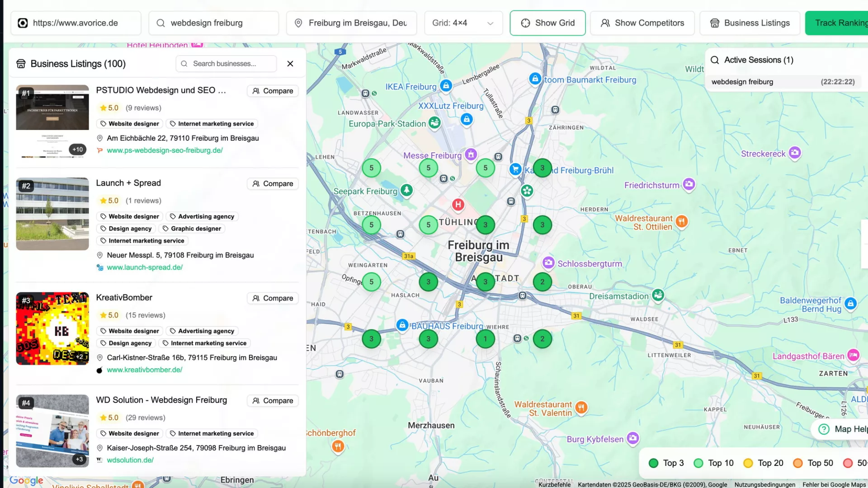The image size is (868, 488).
Task: Open the Map Help question icon
Action: coord(824,429)
